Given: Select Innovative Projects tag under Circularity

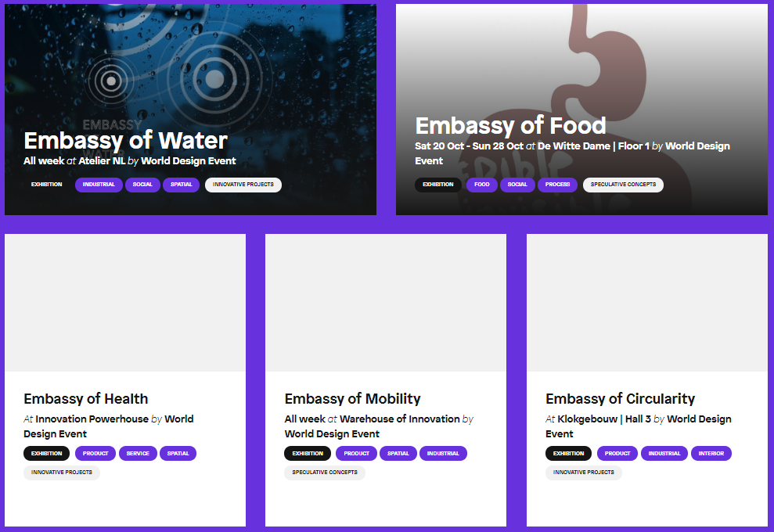Looking at the screenshot, I should pyautogui.click(x=584, y=473).
